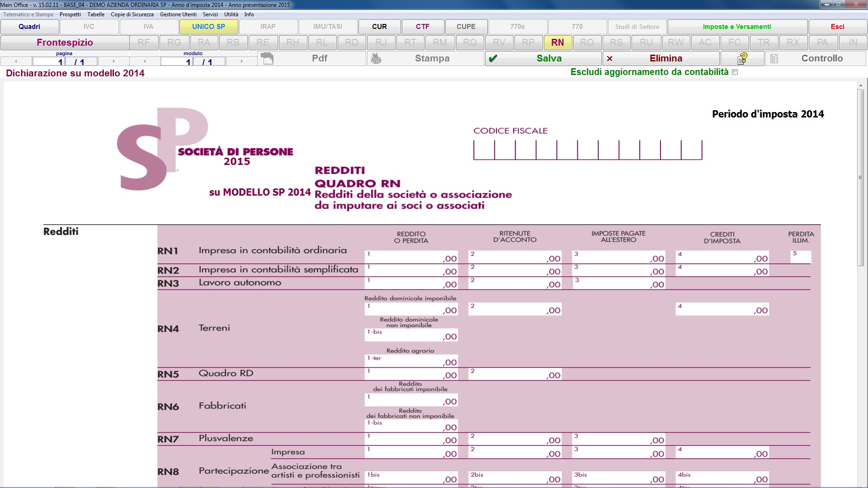Click RN2 Crediti d'imposta field
This screenshot has height=488, width=868.
[x=722, y=271]
